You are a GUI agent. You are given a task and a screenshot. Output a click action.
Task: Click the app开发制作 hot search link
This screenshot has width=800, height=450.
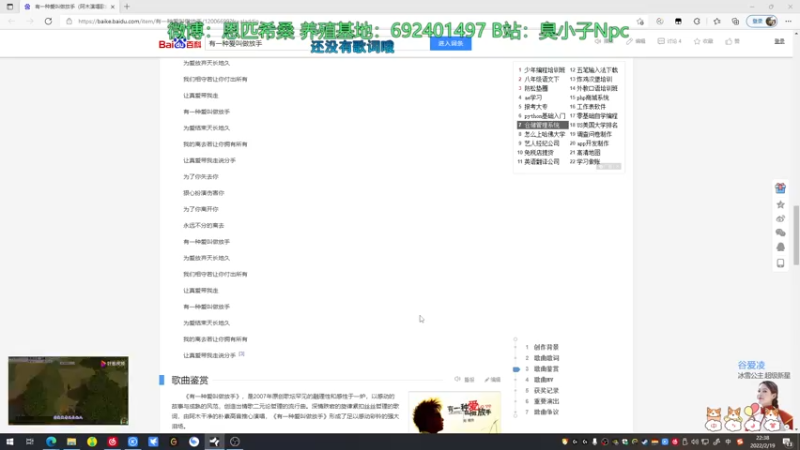click(x=593, y=143)
